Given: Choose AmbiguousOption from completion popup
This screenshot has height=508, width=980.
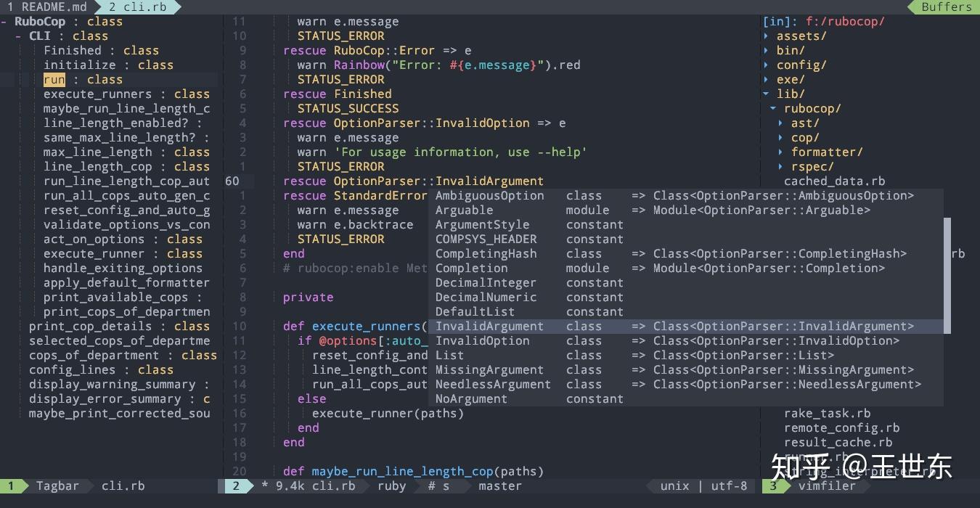Looking at the screenshot, I should click(x=686, y=196).
